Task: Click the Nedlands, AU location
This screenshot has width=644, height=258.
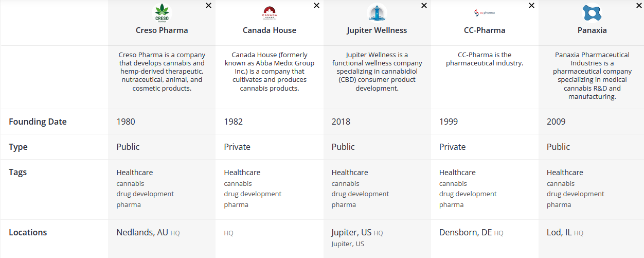Action: (x=142, y=233)
